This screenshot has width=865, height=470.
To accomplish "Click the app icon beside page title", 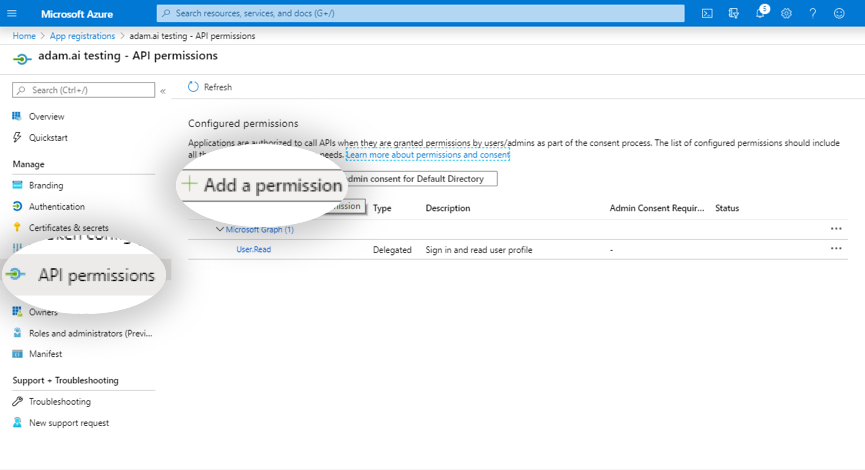I will click(22, 58).
